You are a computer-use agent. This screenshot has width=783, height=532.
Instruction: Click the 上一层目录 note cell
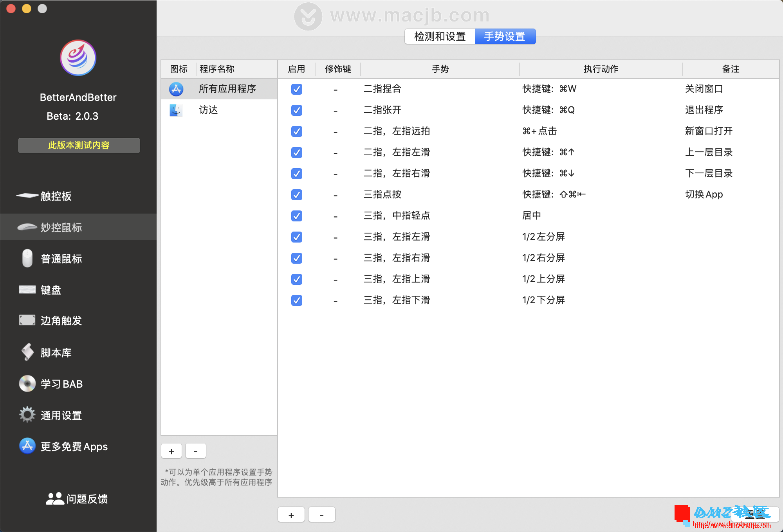pos(709,153)
